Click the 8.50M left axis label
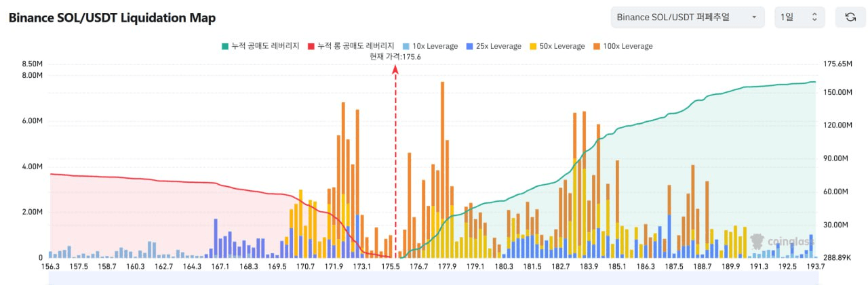The width and height of the screenshot is (868, 285). 33,64
